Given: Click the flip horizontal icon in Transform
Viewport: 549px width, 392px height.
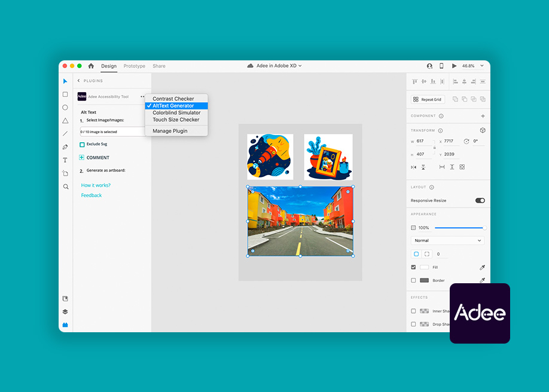Looking at the screenshot, I should pos(414,167).
